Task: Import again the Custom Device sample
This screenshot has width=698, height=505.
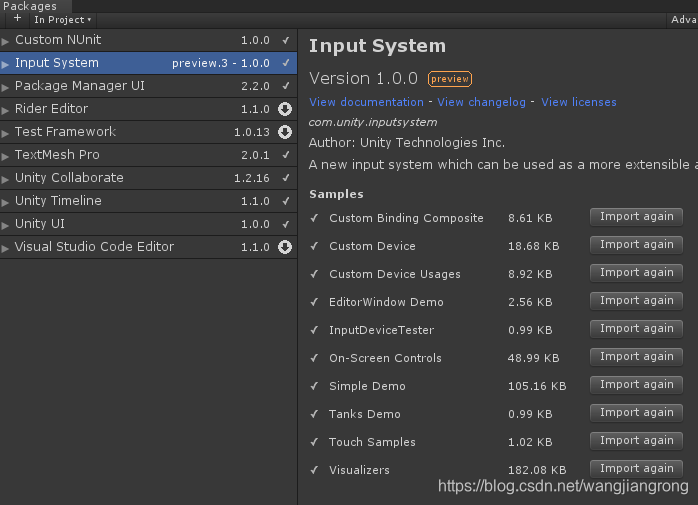Action: (x=636, y=245)
